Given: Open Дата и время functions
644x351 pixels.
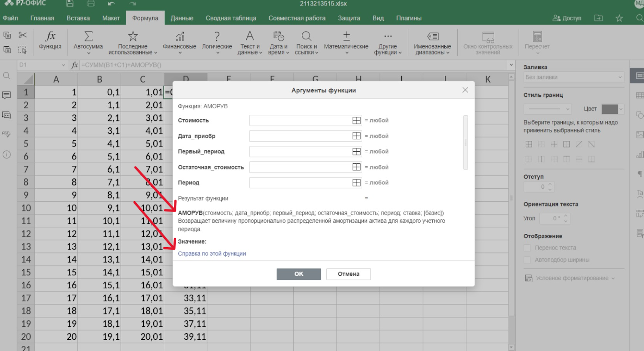Looking at the screenshot, I should click(x=279, y=37).
